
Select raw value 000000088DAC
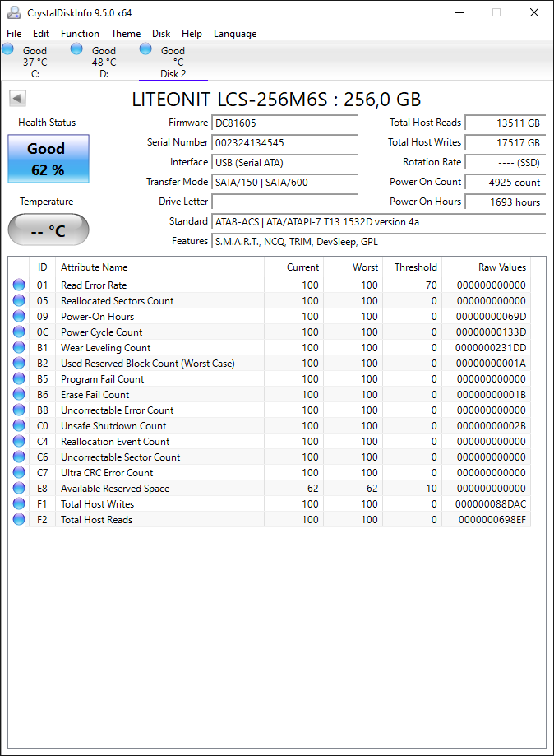click(x=491, y=503)
